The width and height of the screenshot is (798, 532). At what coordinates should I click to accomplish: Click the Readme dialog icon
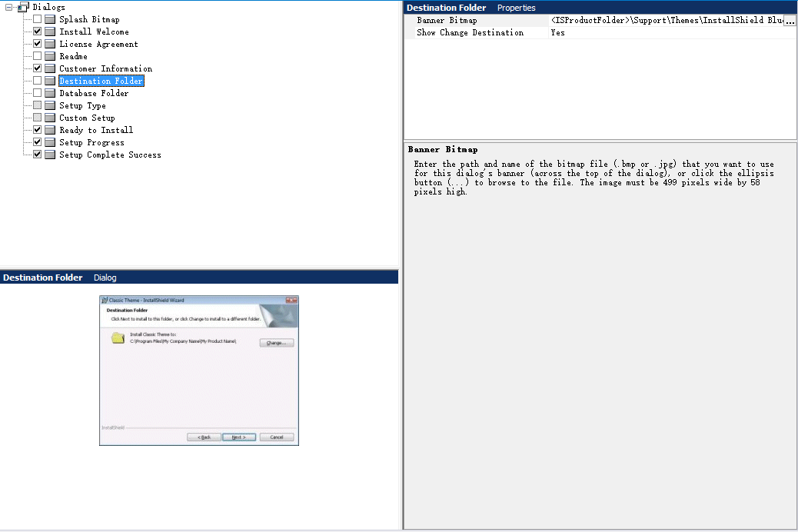click(x=49, y=56)
